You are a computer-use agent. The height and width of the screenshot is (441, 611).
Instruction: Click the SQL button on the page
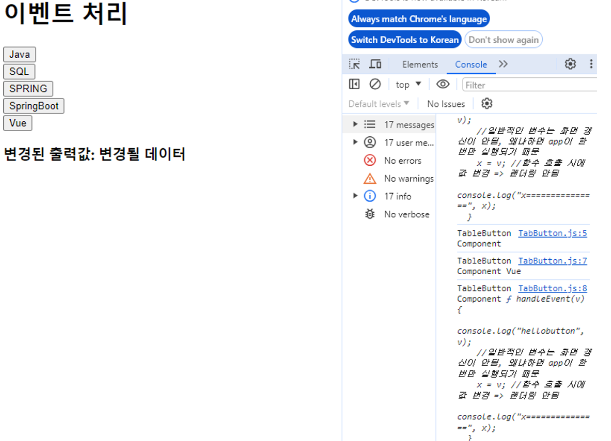(x=19, y=72)
